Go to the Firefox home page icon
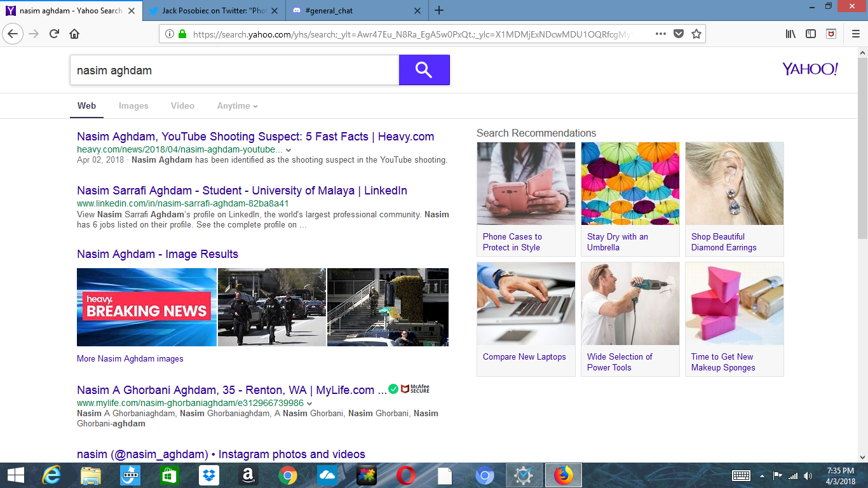 (x=74, y=34)
